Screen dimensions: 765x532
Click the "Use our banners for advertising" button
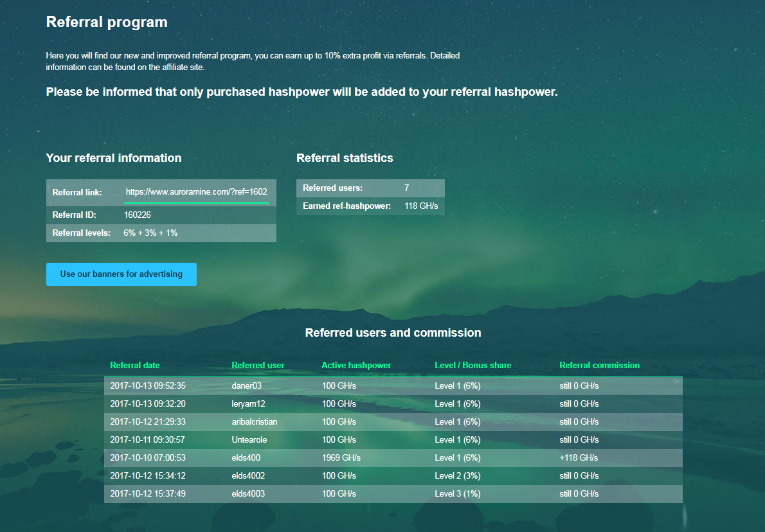pos(121,274)
